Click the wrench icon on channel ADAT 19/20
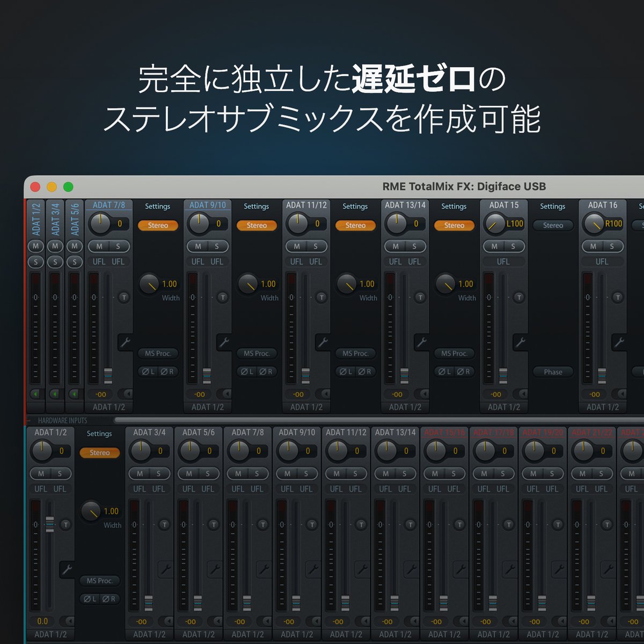The image size is (644, 644). point(559,569)
